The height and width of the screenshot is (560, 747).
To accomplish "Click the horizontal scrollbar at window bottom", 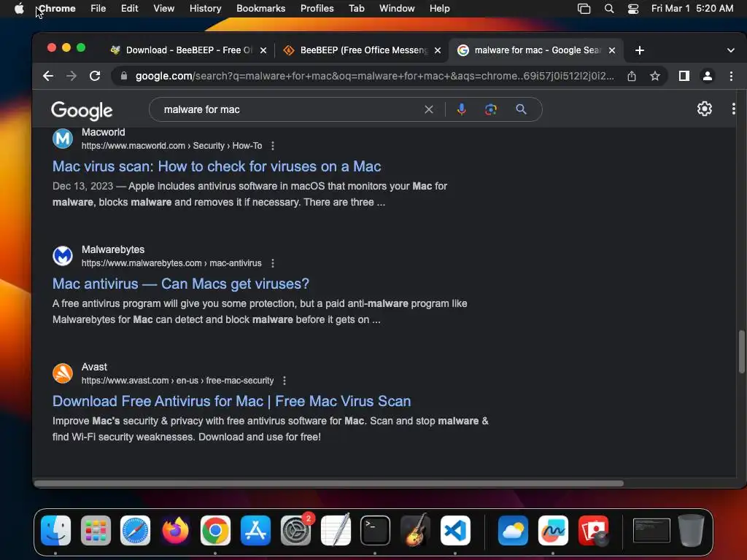I will [329, 483].
